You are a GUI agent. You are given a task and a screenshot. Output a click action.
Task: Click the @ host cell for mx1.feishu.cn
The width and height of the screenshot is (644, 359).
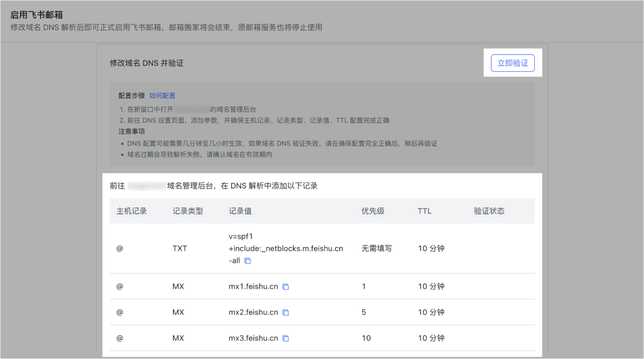coord(120,287)
